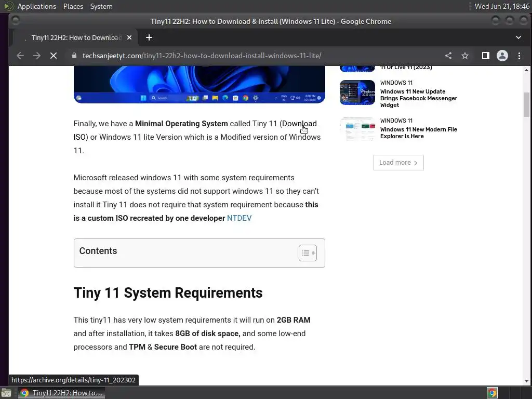Go forward with the browser forward arrow
This screenshot has width=532, height=399.
(37, 56)
